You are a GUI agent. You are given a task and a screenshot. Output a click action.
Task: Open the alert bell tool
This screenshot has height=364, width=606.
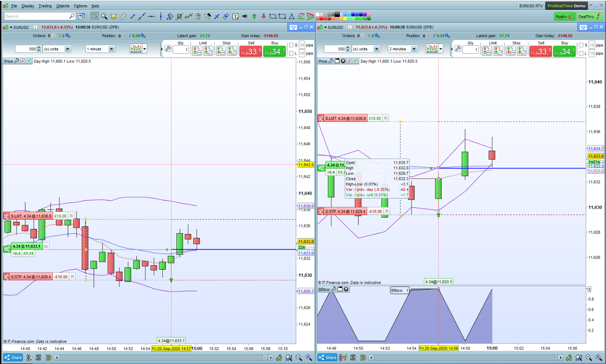tap(114, 17)
